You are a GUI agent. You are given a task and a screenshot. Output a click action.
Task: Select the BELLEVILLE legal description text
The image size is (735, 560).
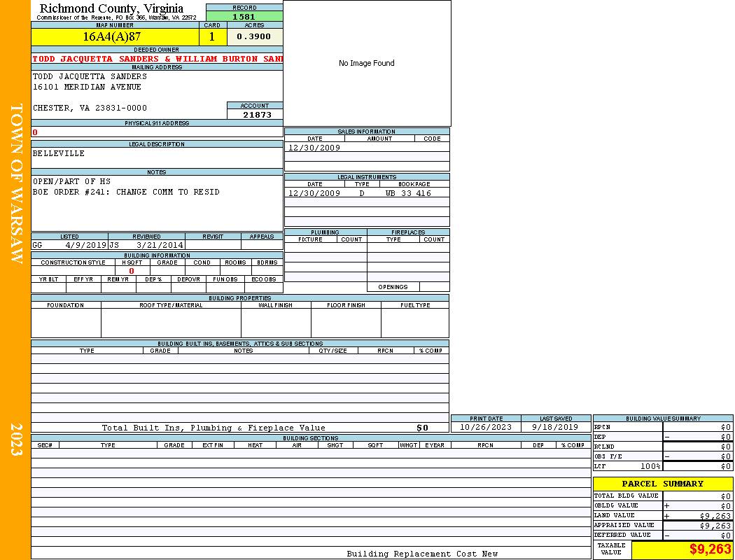pyautogui.click(x=59, y=153)
